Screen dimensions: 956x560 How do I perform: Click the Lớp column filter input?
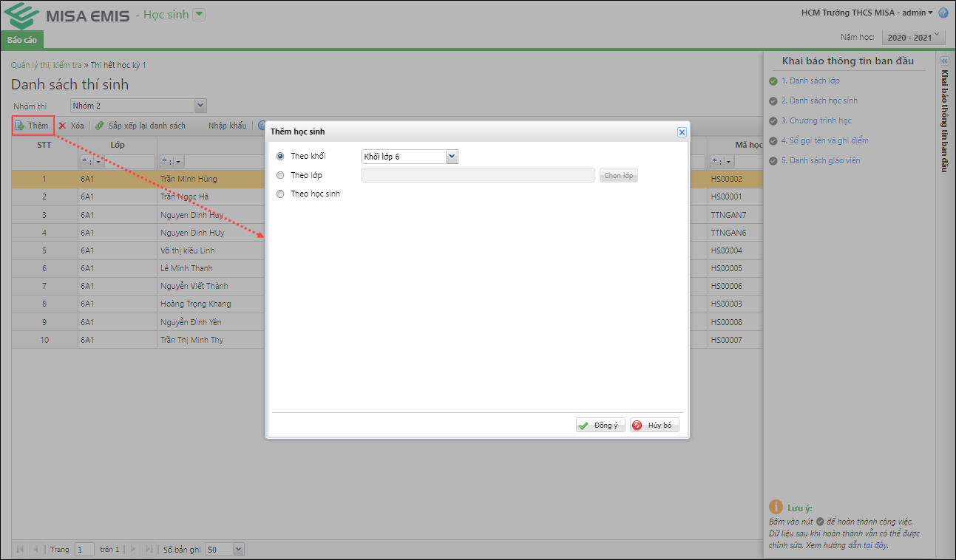click(129, 162)
